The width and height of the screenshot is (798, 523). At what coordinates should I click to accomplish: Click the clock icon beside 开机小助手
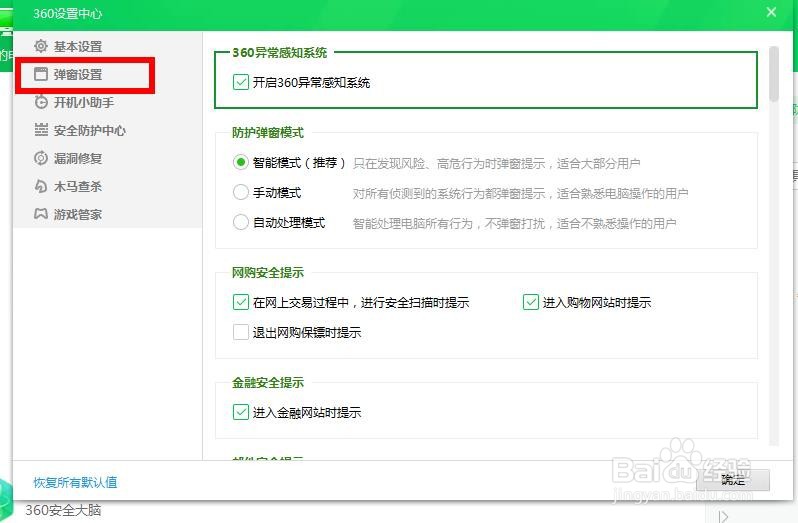tap(41, 102)
